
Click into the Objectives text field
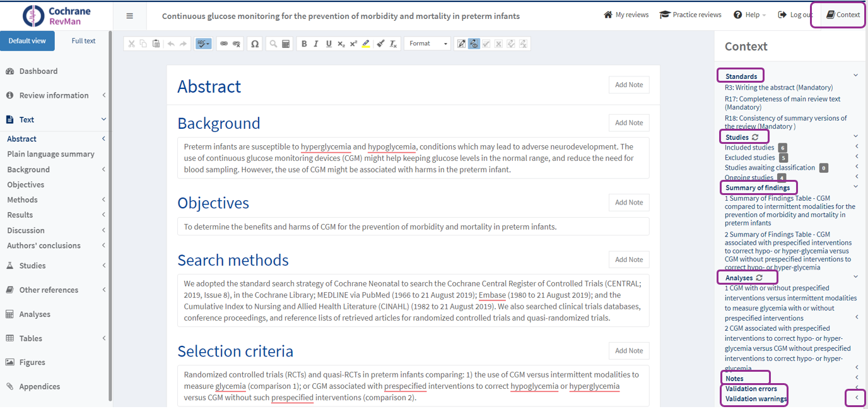pyautogui.click(x=413, y=227)
